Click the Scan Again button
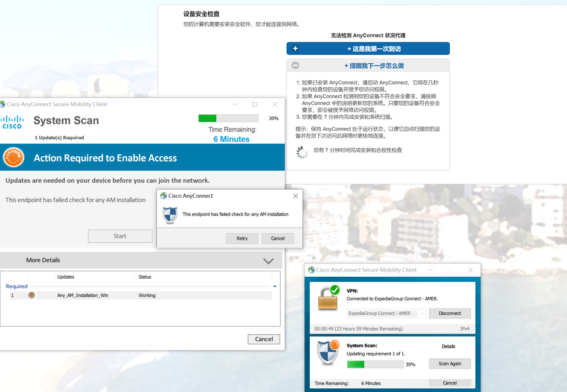567x392 pixels. pyautogui.click(x=449, y=364)
